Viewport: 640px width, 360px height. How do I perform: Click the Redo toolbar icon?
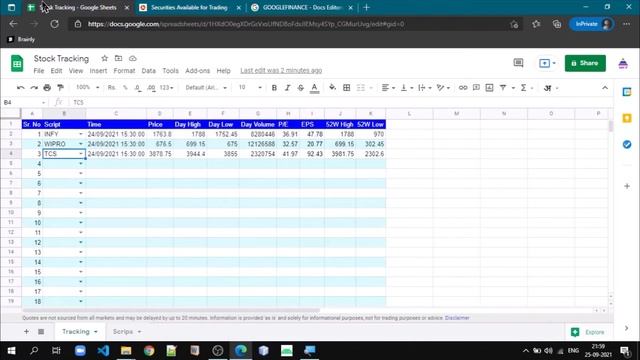coord(34,88)
